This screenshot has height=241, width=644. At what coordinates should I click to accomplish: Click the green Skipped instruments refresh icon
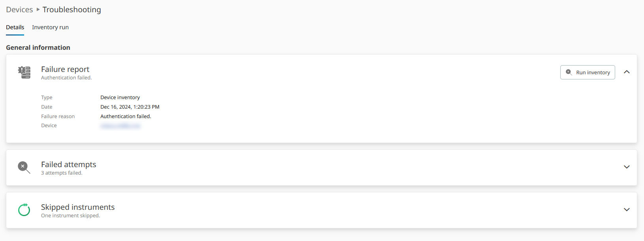24,210
